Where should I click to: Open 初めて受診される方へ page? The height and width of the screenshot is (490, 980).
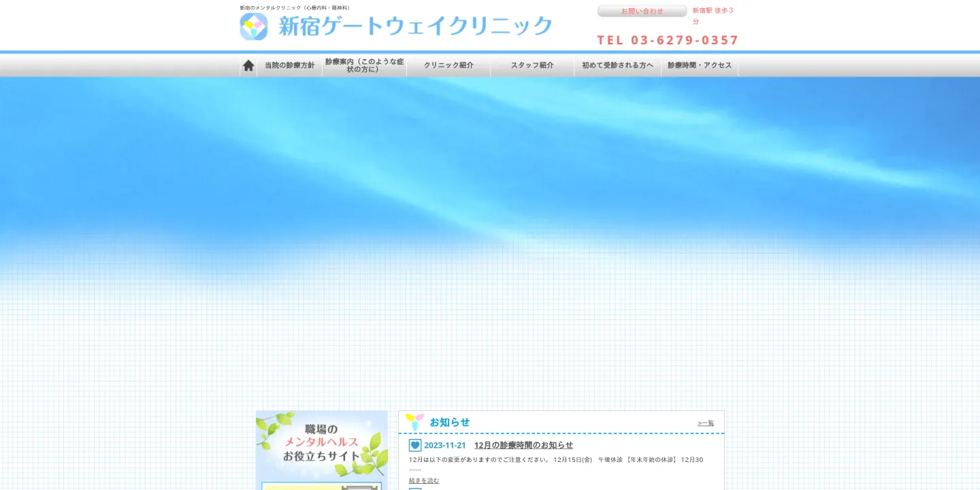pos(617,65)
